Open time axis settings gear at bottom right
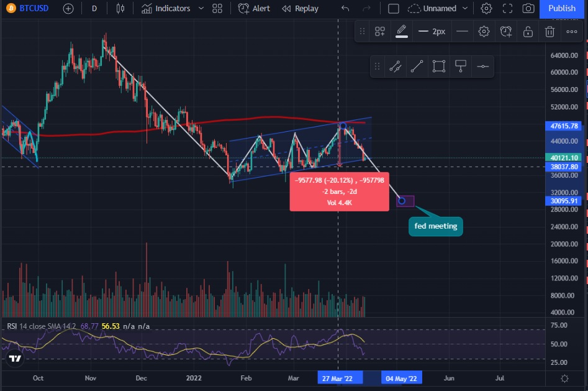Viewport: 588px width, 391px height. tap(564, 378)
